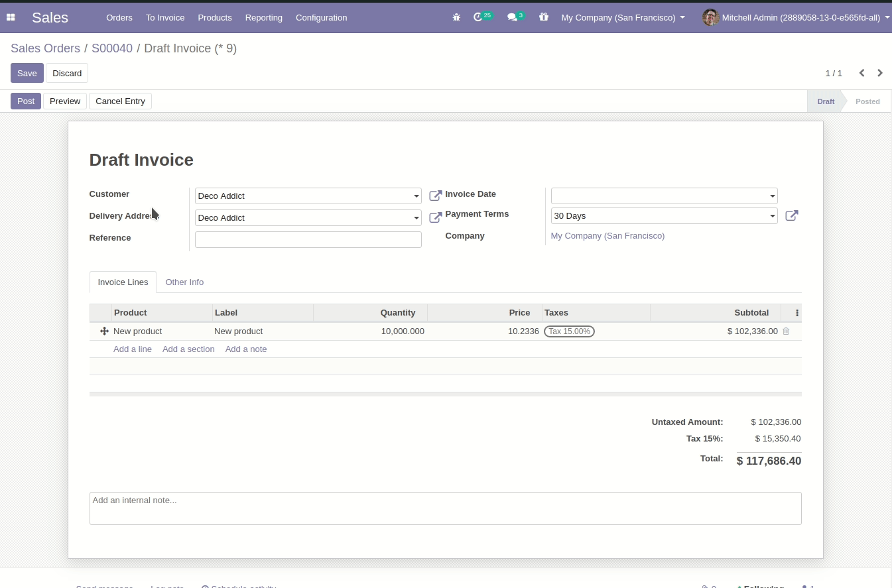The width and height of the screenshot is (892, 588).
Task: Focus the internal note text area
Action: pyautogui.click(x=446, y=508)
